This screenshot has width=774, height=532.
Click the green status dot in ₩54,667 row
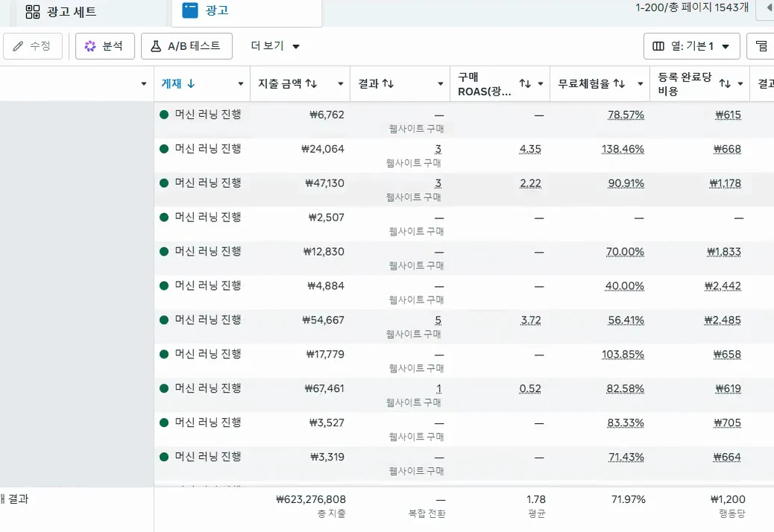coord(164,320)
